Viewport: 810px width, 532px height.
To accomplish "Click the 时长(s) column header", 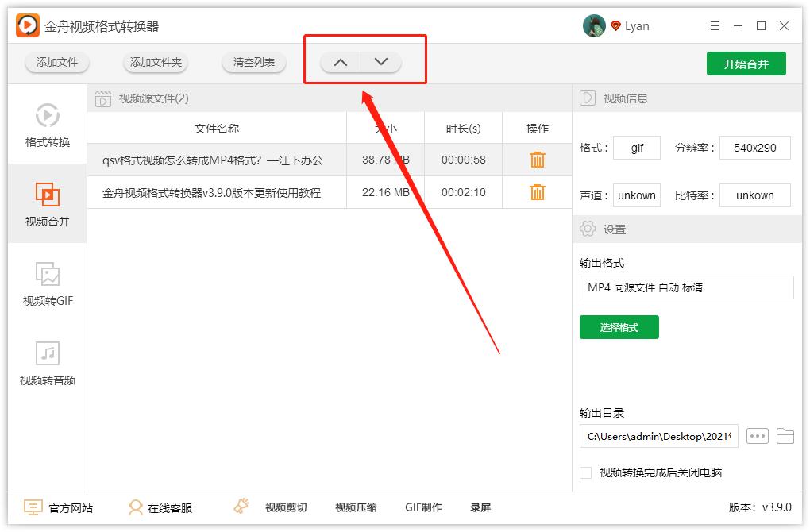I will [x=463, y=128].
